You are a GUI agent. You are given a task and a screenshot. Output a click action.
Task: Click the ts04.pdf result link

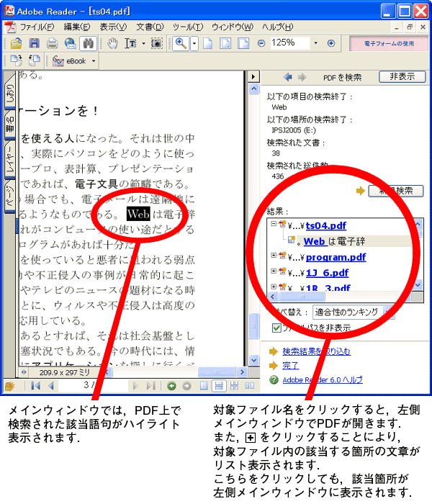(x=326, y=225)
